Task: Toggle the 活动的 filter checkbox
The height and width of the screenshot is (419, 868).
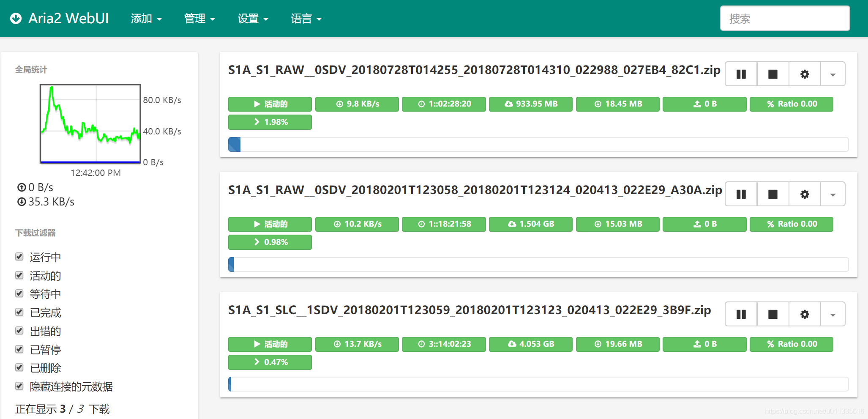Action: tap(19, 275)
